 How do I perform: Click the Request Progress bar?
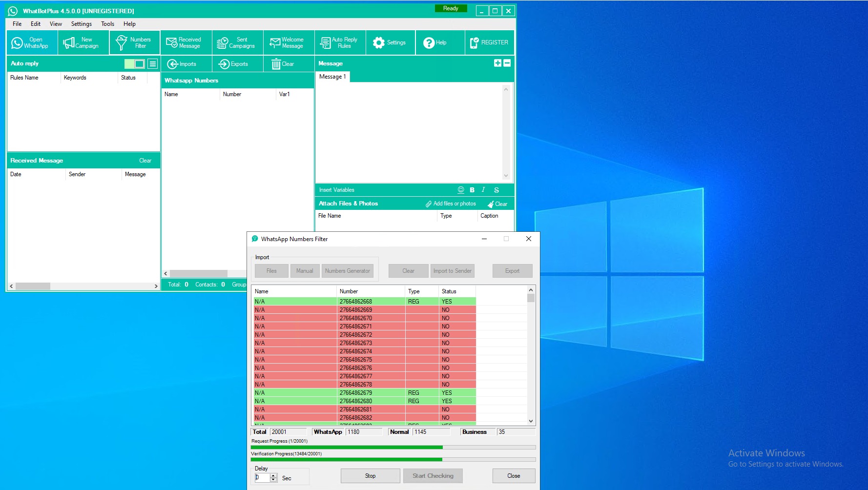point(393,447)
